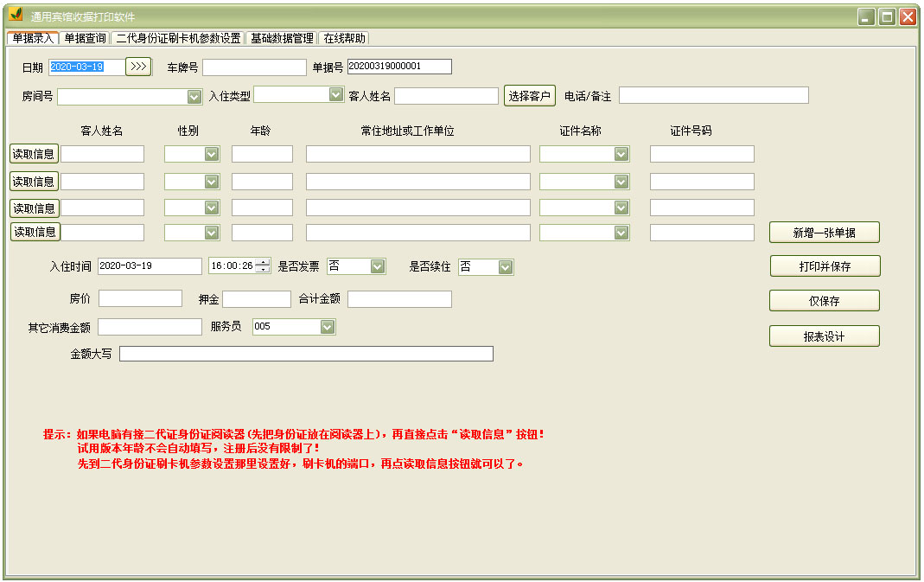The height and width of the screenshot is (582, 924).
Task: Click 打印并保存 button
Action: click(825, 266)
